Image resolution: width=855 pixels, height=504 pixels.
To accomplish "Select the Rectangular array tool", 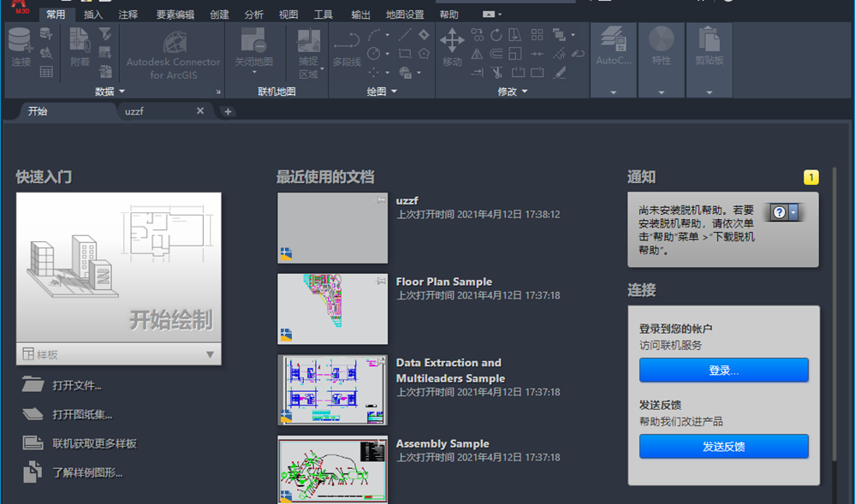I will click(x=537, y=35).
